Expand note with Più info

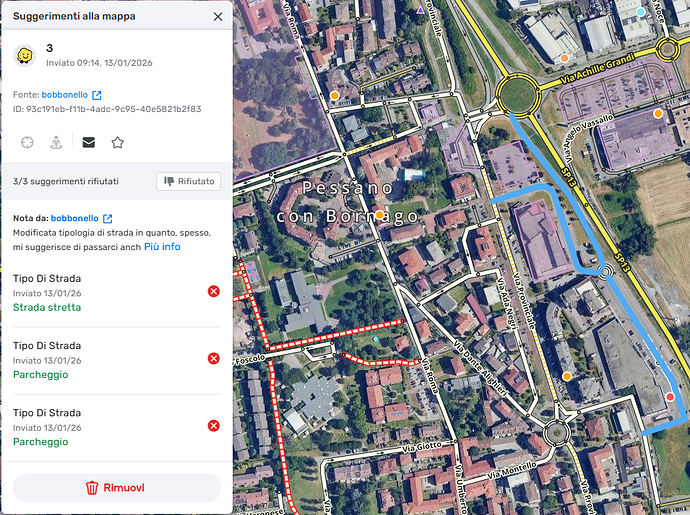tap(162, 246)
